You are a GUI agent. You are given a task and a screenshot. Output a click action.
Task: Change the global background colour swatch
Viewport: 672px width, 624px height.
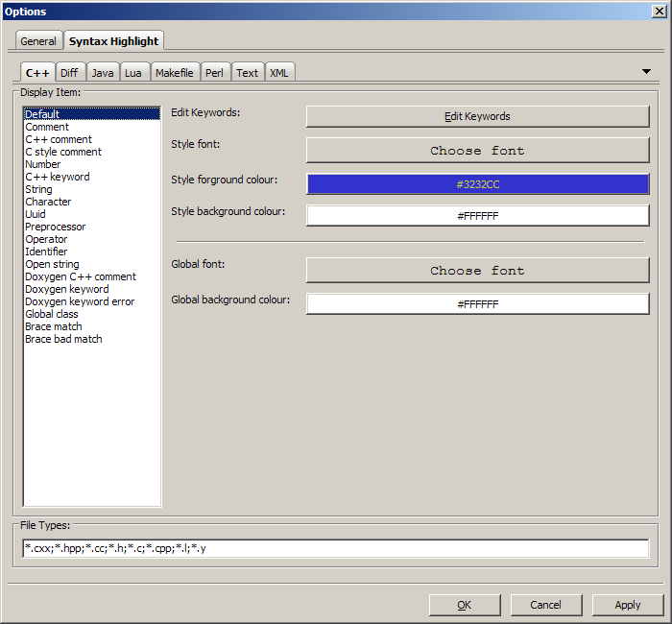click(x=477, y=304)
